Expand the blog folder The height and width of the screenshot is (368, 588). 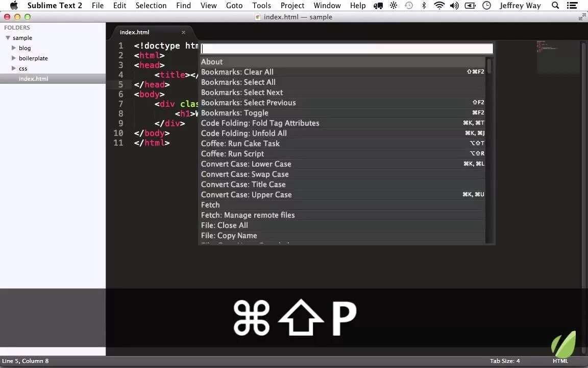14,48
